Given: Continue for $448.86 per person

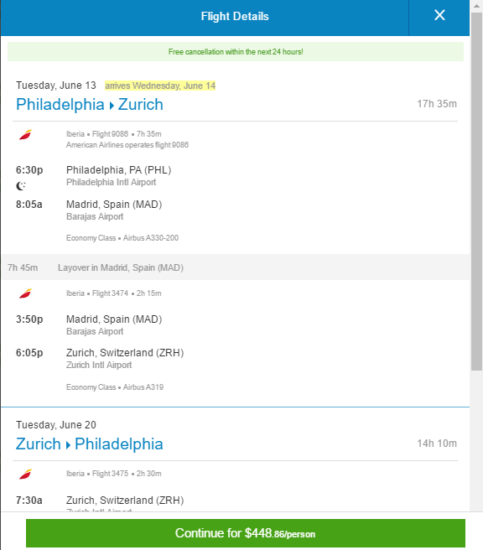Looking at the screenshot, I should (x=246, y=533).
